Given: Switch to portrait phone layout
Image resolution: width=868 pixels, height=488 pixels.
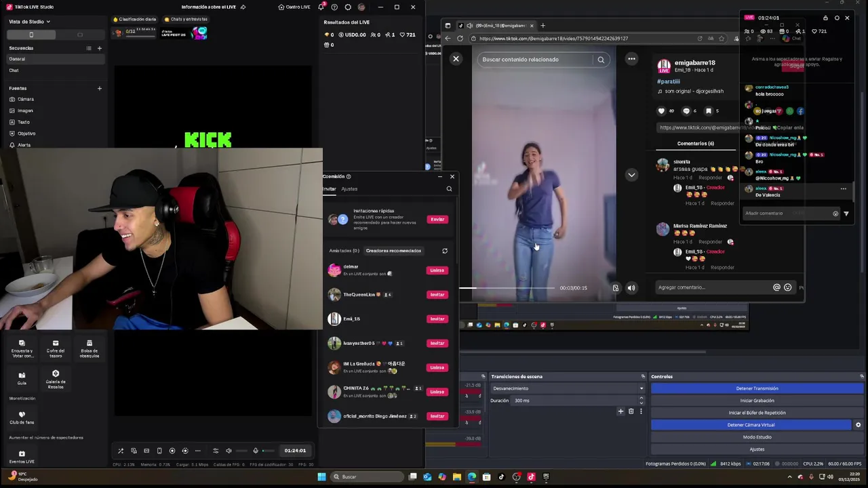Looking at the screenshot, I should [31, 35].
